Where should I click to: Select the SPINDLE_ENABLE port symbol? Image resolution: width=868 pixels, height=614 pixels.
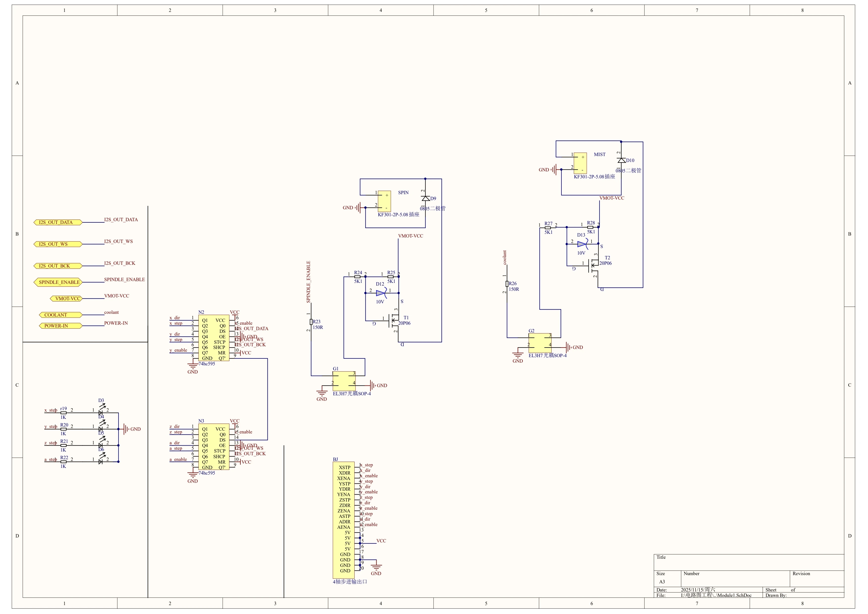click(58, 282)
